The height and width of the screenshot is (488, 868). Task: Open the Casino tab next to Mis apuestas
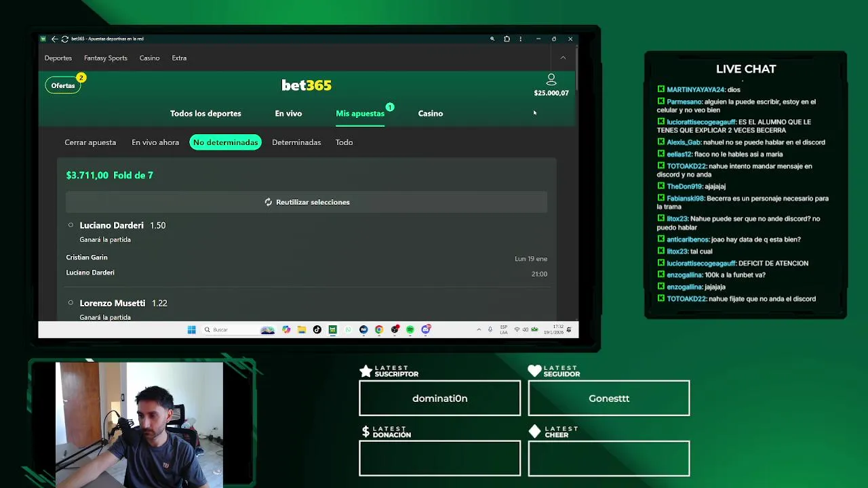tap(431, 113)
